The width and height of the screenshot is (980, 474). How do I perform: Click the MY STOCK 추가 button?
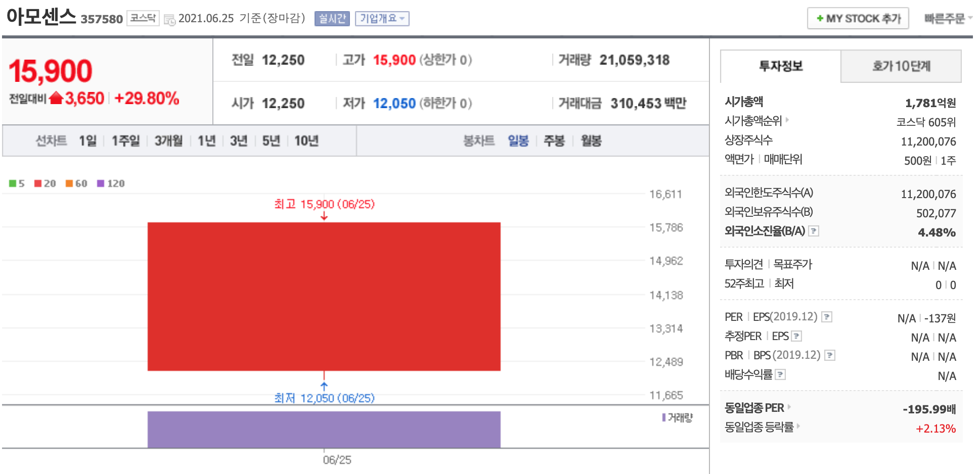tap(858, 19)
